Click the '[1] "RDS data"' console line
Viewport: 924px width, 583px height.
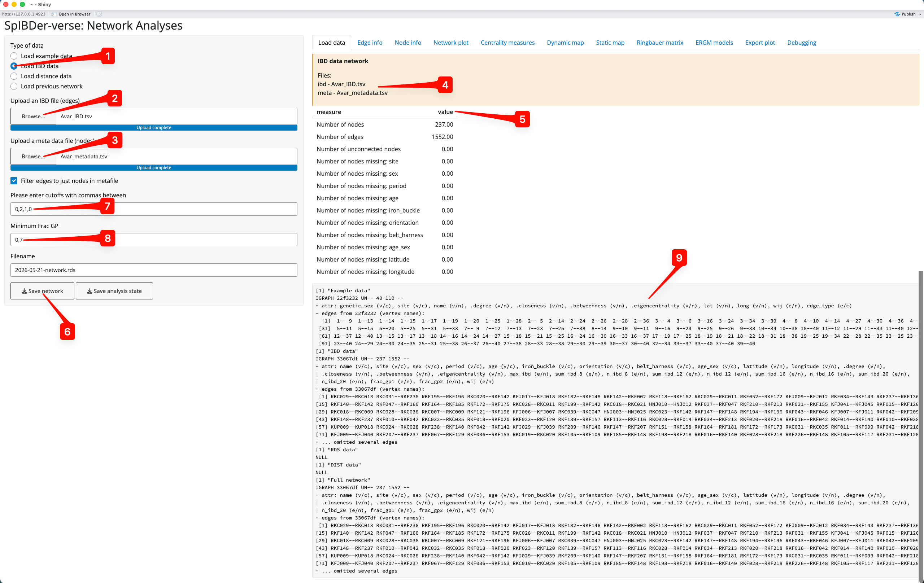(336, 450)
